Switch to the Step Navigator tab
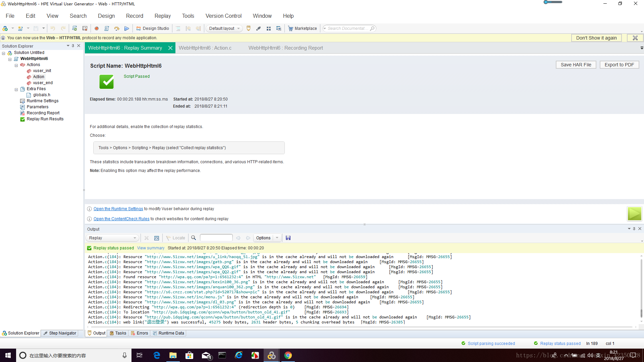 pos(60,333)
